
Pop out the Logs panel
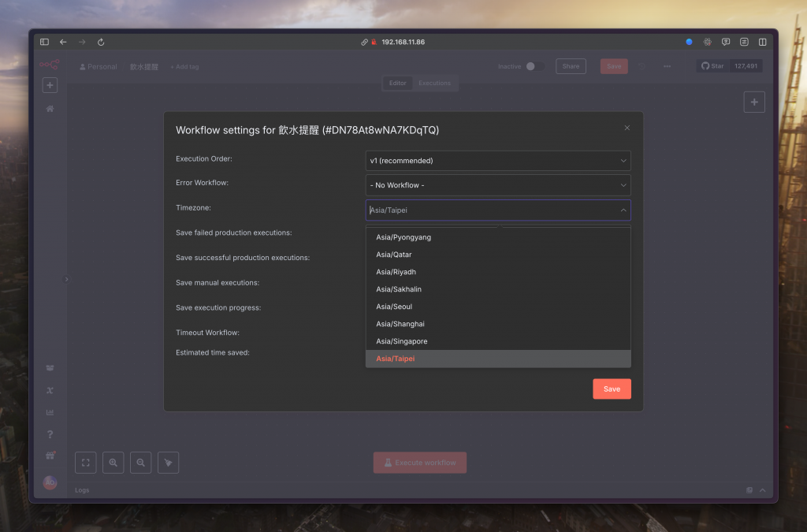coord(749,490)
